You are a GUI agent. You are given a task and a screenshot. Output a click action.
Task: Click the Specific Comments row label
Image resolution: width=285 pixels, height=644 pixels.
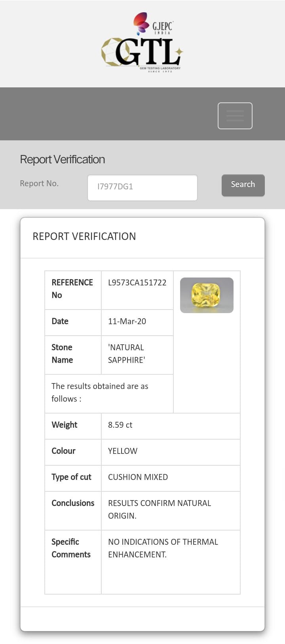71,548
